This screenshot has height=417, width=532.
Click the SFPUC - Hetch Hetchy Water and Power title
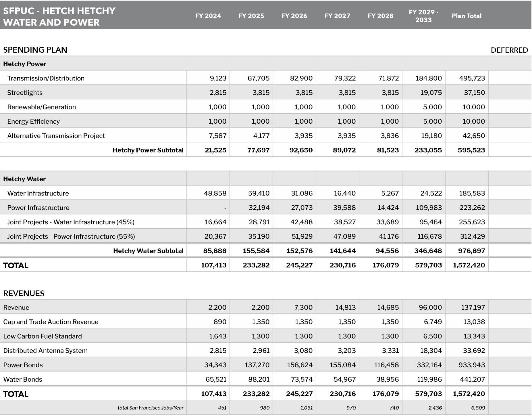click(59, 16)
